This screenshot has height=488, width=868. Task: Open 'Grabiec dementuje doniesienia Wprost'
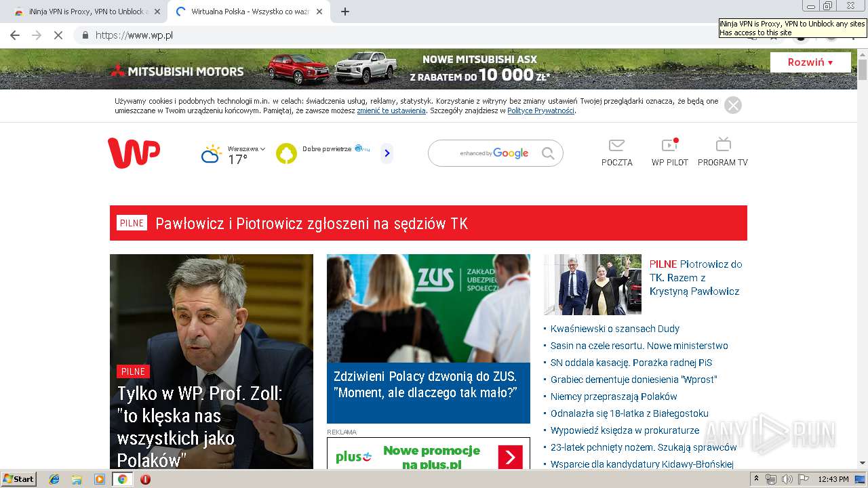tap(634, 380)
